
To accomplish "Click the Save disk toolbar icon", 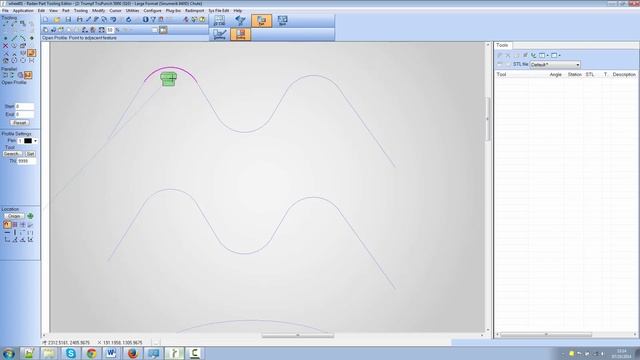I will pos(68,20).
